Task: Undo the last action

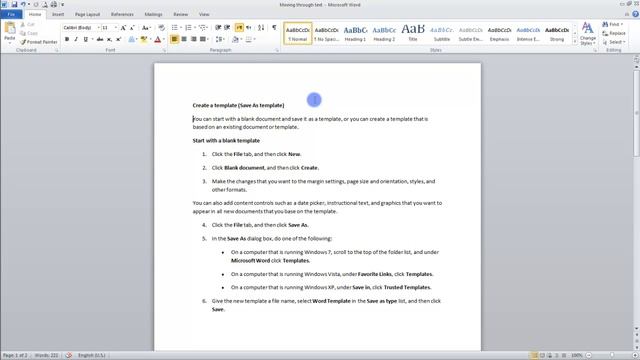Action: coord(23,4)
